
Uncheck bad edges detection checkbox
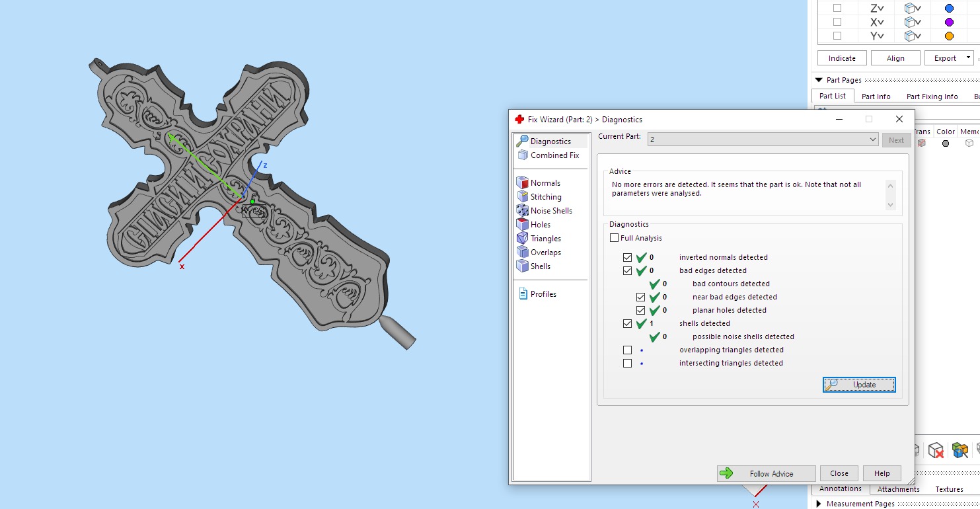click(628, 270)
